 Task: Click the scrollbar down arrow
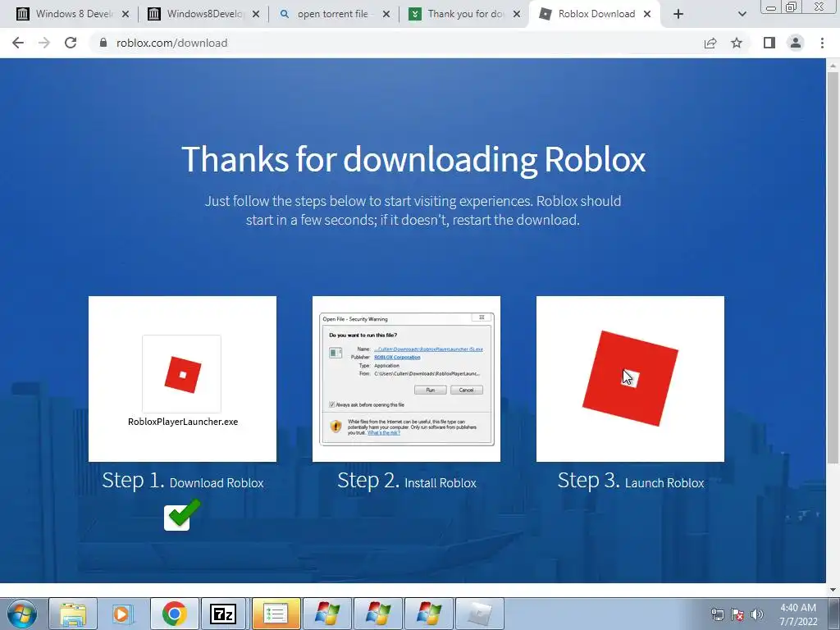point(833,590)
